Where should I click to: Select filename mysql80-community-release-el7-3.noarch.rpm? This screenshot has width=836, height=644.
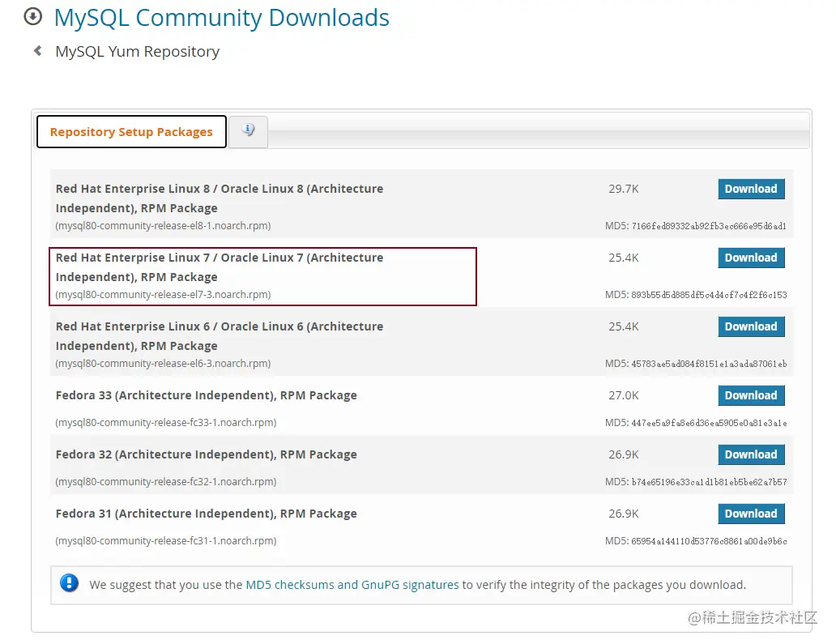tap(163, 294)
